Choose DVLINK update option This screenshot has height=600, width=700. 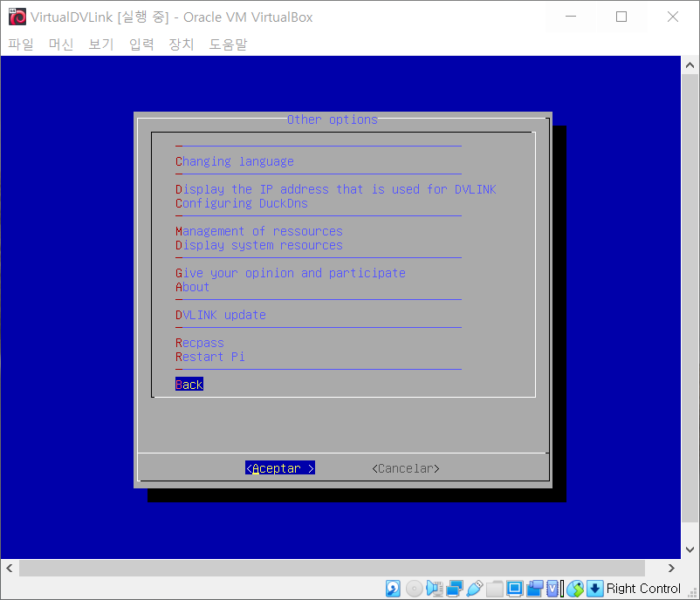click(x=221, y=315)
